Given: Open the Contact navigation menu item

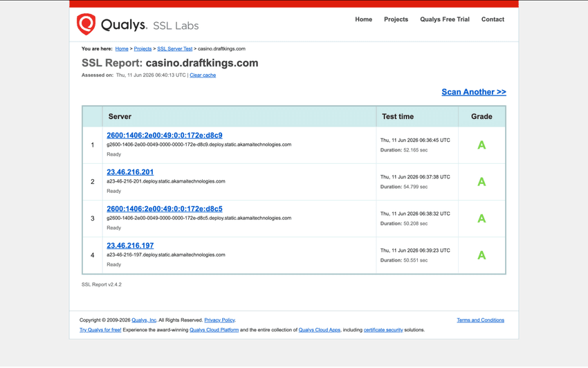Looking at the screenshot, I should pos(493,19).
